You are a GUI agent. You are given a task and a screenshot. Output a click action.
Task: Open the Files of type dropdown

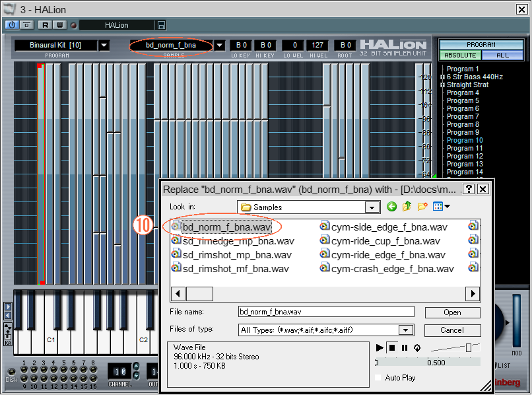[x=406, y=330]
